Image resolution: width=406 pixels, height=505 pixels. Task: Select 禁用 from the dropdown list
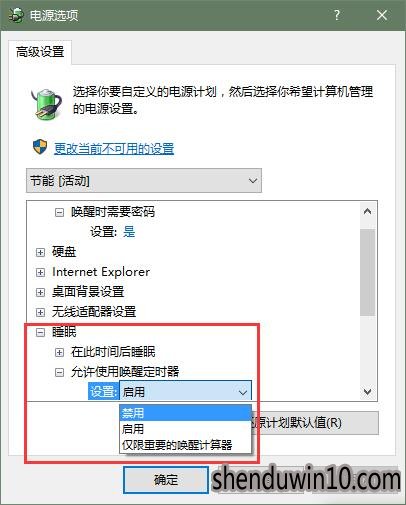[185, 413]
